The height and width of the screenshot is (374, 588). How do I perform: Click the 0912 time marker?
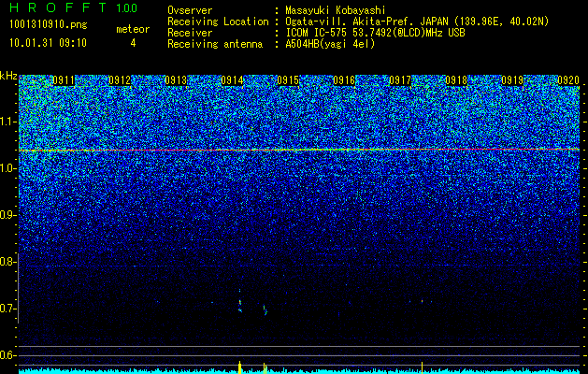120,80
